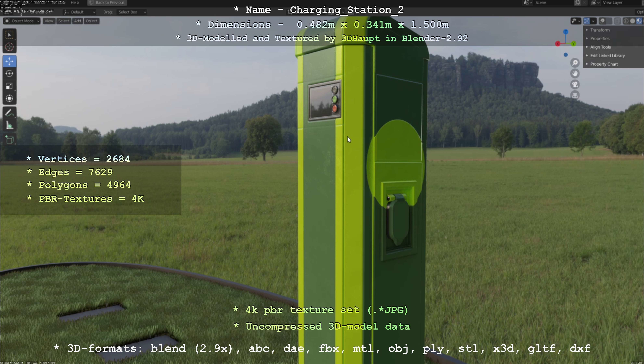The width and height of the screenshot is (644, 364).
Task: Open the Add menu
Action: [x=77, y=21]
